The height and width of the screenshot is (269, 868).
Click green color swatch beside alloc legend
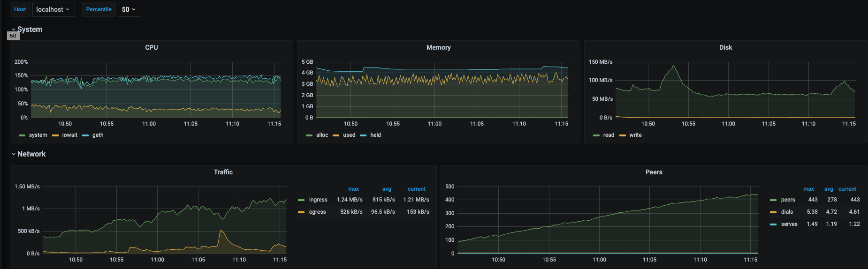pyautogui.click(x=309, y=135)
